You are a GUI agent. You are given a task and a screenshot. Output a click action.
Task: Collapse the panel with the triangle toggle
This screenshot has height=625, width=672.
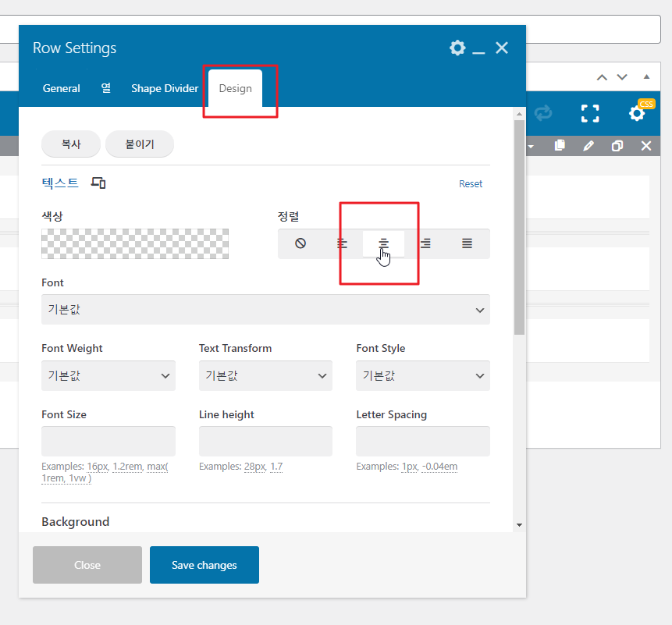pyautogui.click(x=647, y=76)
